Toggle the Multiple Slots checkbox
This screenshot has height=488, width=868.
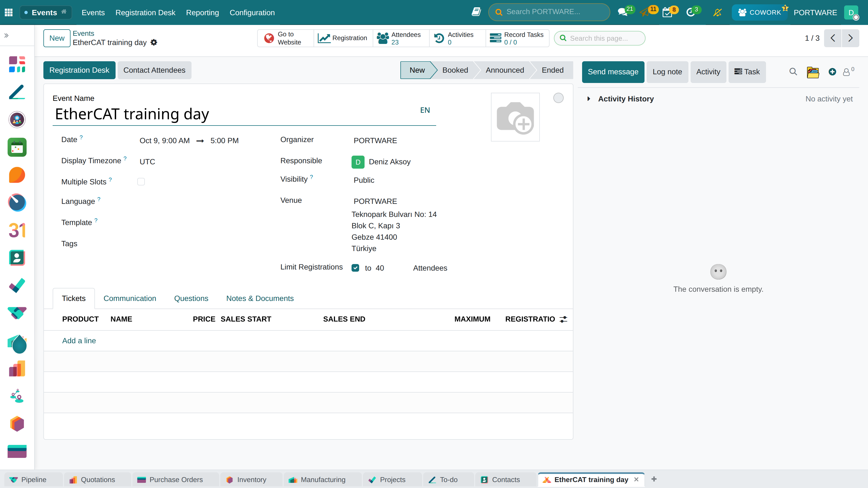click(x=141, y=182)
